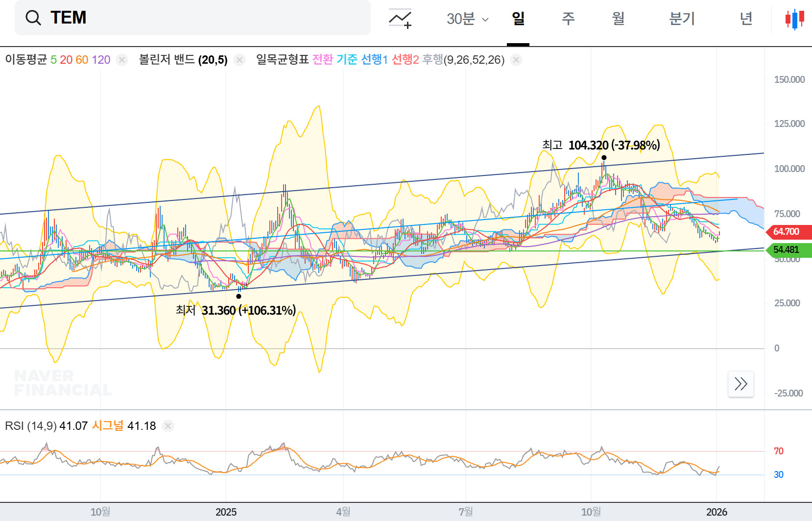The width and height of the screenshot is (812, 521).
Task: Click the 60-period moving average color label
Action: [x=82, y=60]
